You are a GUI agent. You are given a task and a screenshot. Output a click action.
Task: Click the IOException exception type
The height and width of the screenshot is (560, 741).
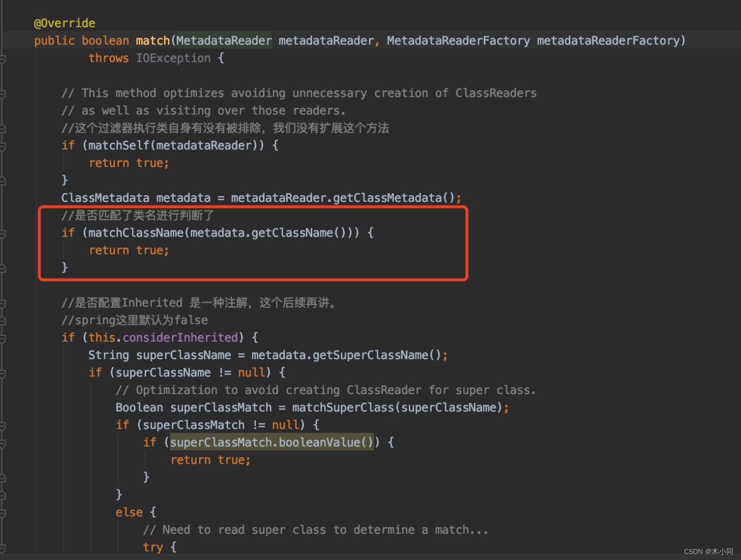coord(173,58)
